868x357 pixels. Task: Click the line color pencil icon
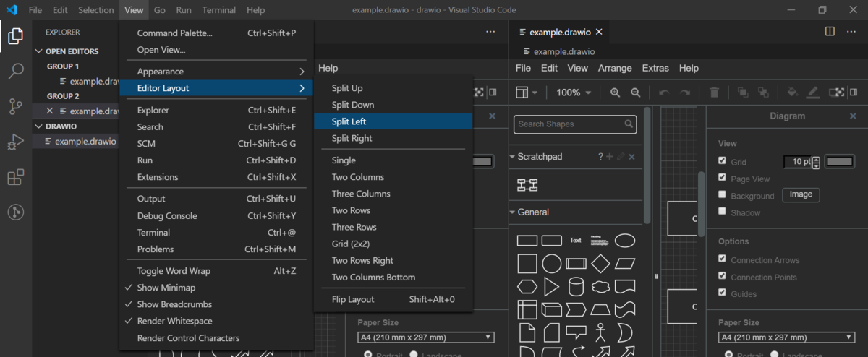point(812,93)
